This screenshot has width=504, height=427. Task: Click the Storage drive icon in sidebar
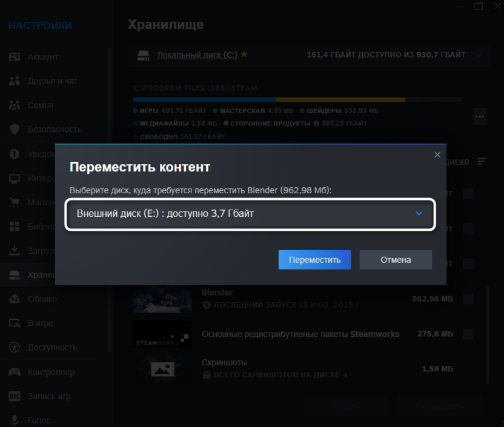click(15, 275)
